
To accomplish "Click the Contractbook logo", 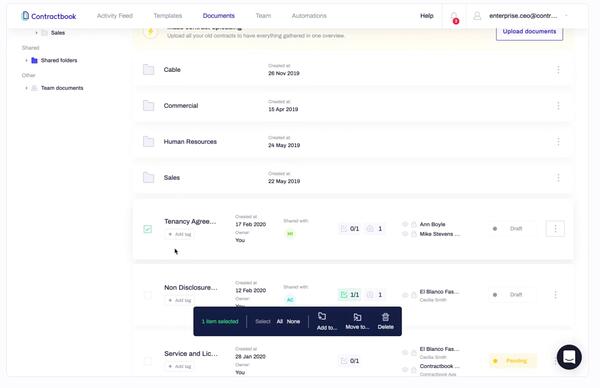I will click(49, 16).
